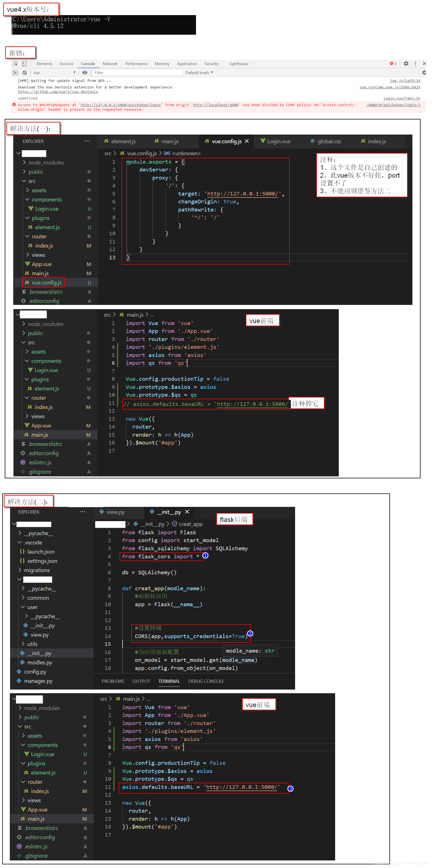Close the DevTools panel with the X
432x868 pixels.
[424, 64]
